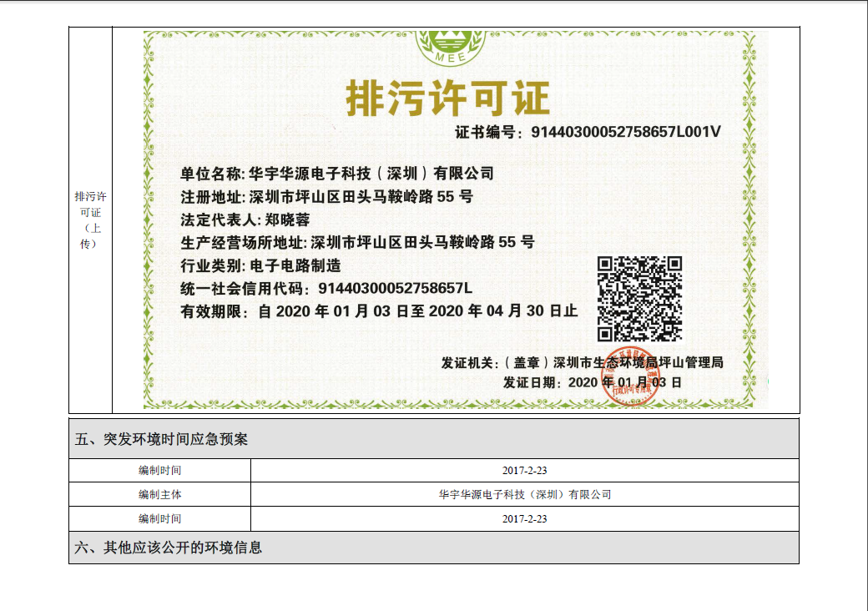868x611 pixels.
Task: Click 发证日期 2020年01月03日 line
Action: pos(592,382)
